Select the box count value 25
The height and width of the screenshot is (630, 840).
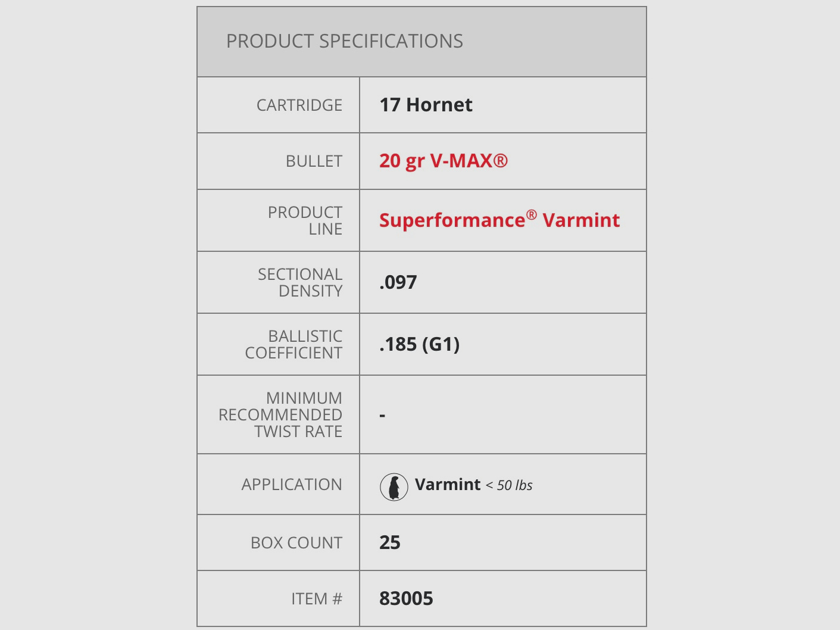(389, 542)
